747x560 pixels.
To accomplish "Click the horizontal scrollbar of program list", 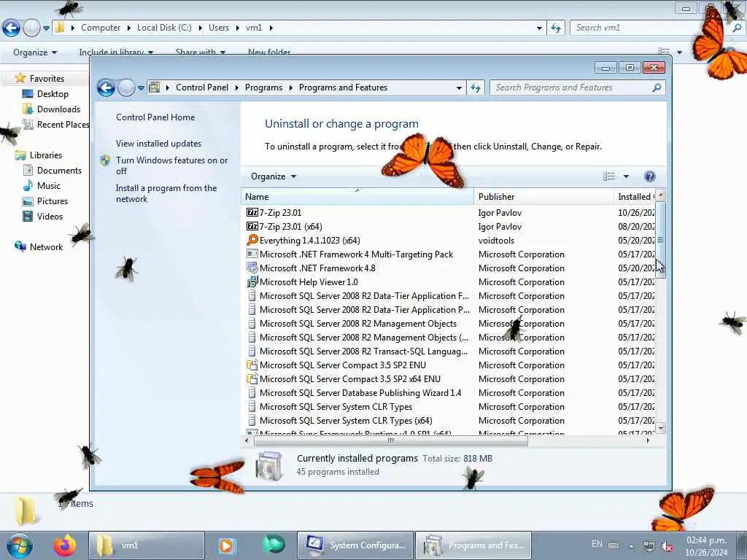I will pyautogui.click(x=391, y=441).
